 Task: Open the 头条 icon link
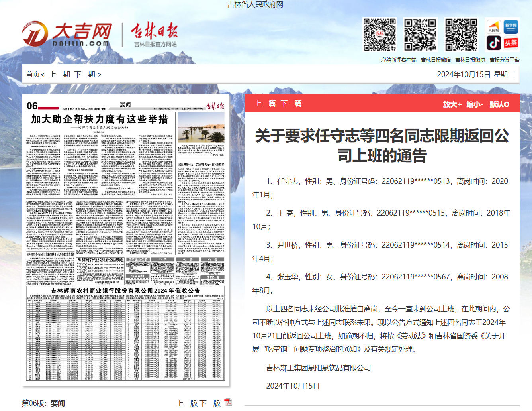click(511, 43)
